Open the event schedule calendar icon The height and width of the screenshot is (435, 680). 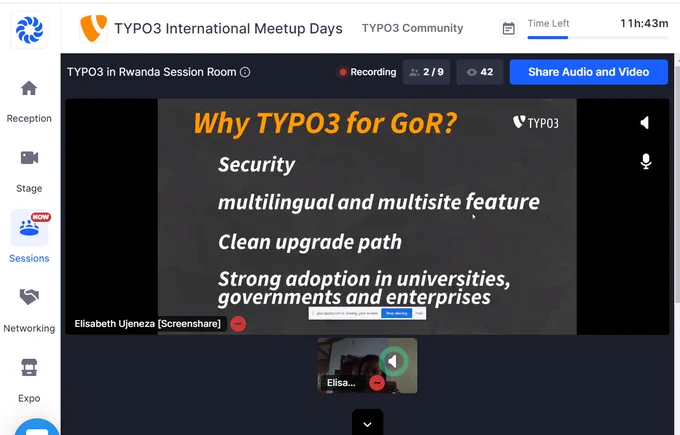[x=508, y=29]
